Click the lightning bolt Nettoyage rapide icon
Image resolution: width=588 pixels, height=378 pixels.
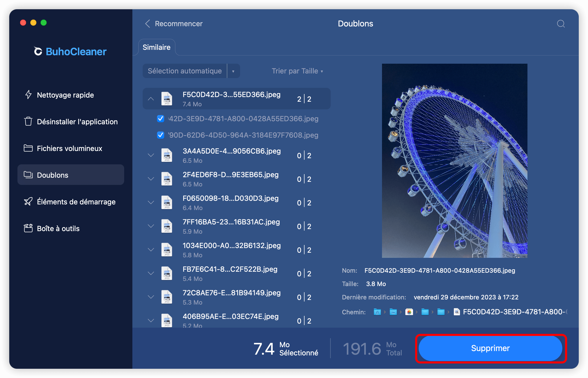tap(28, 95)
